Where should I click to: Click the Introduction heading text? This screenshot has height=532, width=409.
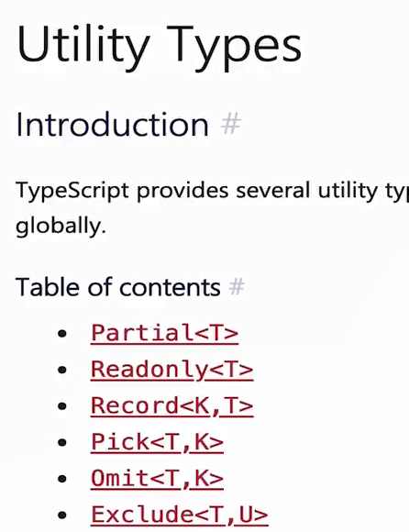coord(112,125)
